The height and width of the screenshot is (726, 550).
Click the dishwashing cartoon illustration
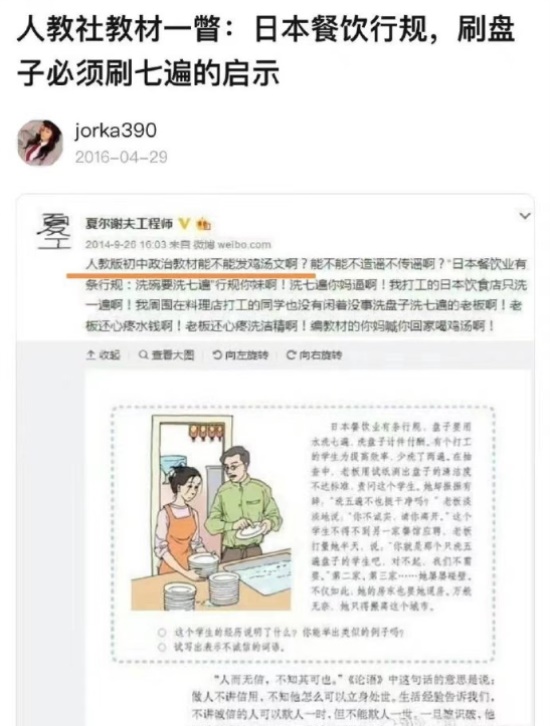(x=212, y=512)
